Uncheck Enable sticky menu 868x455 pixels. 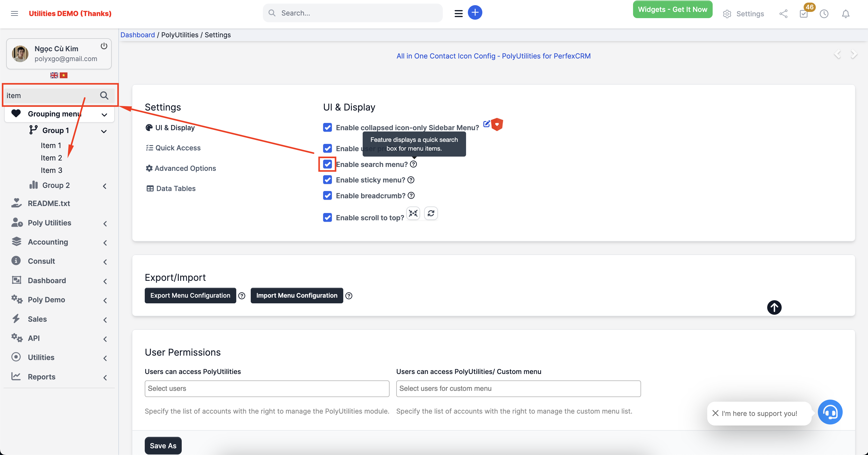(327, 180)
